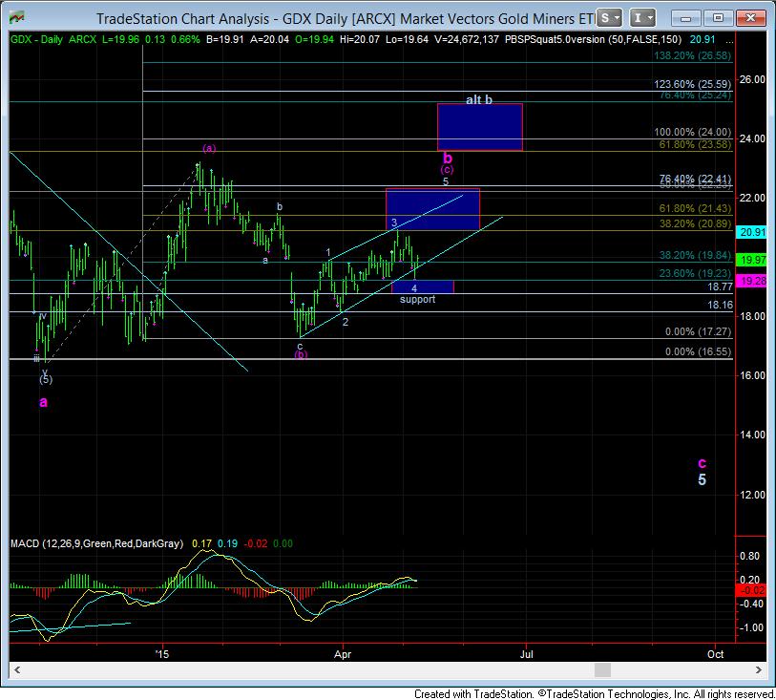Click the '18.77' support level label
The image size is (776, 700).
pyautogui.click(x=720, y=286)
